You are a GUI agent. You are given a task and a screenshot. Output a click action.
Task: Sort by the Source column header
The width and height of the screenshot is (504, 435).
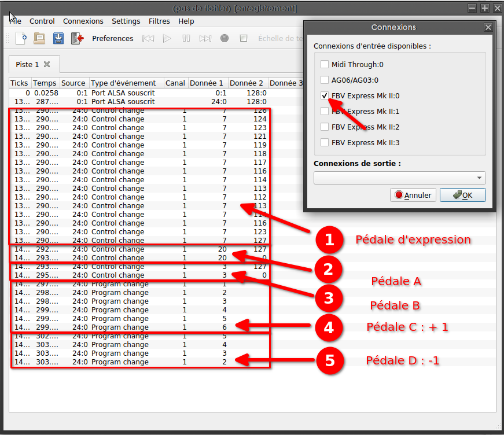pyautogui.click(x=74, y=83)
